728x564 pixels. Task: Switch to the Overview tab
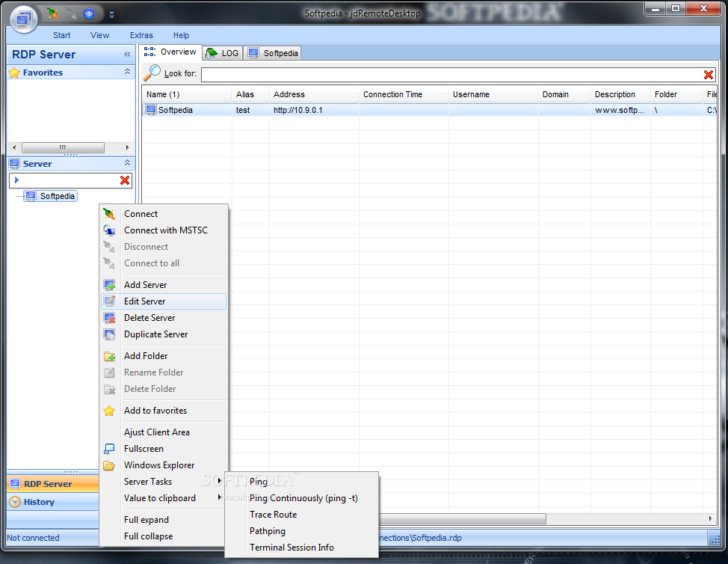[x=170, y=52]
